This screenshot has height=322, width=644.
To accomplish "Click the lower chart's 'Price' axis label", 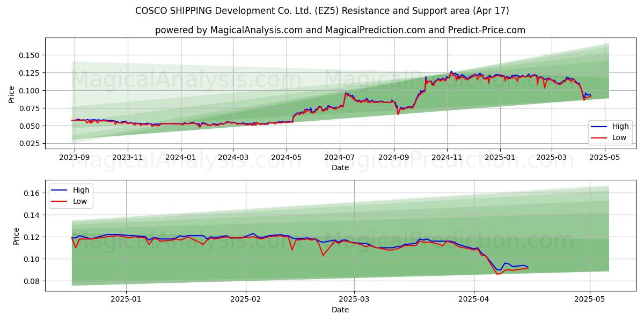I will (x=16, y=236).
